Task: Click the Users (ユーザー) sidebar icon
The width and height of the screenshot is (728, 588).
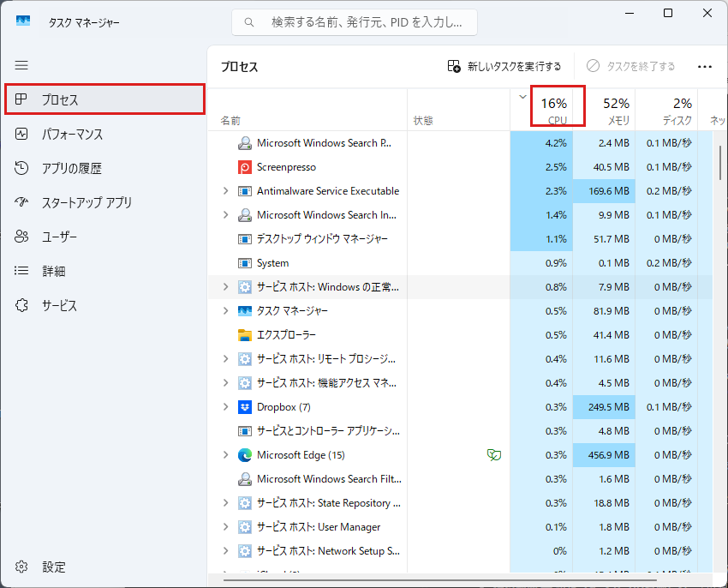Action: point(21,237)
